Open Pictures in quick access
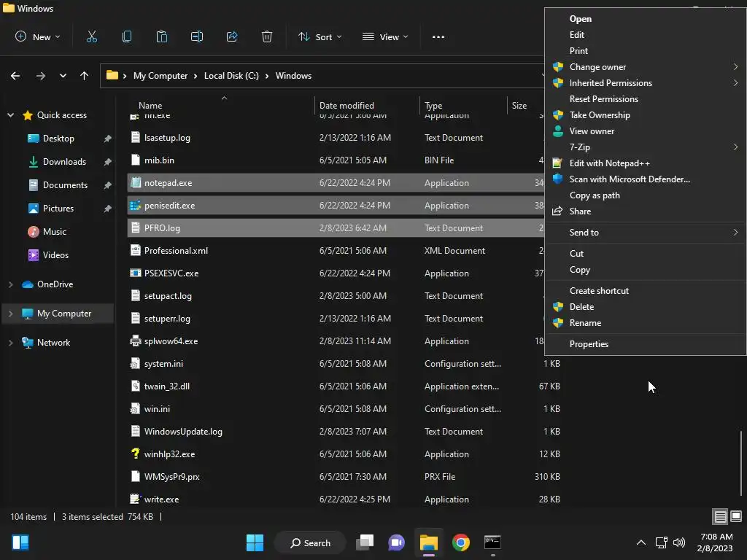The width and height of the screenshot is (747, 560). pyautogui.click(x=58, y=209)
